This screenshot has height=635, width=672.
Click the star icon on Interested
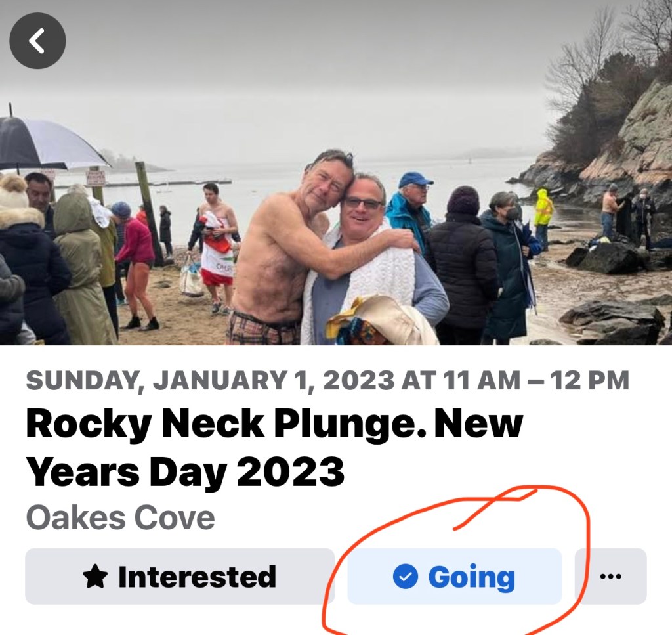tap(95, 577)
